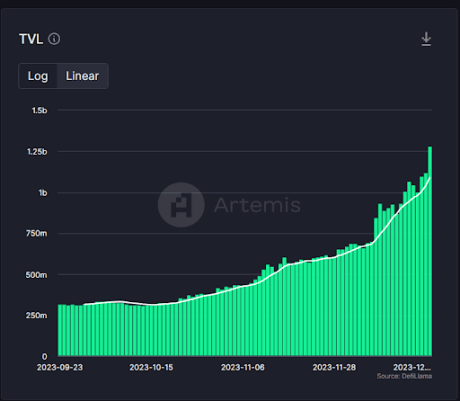The width and height of the screenshot is (460, 401).
Task: Download chart data with the download icon
Action: 426,39
